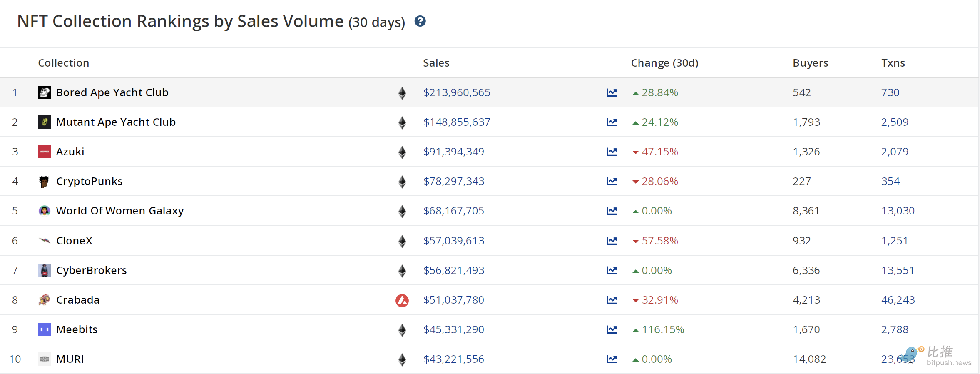
Task: Click the help question mark icon
Action: pos(420,21)
